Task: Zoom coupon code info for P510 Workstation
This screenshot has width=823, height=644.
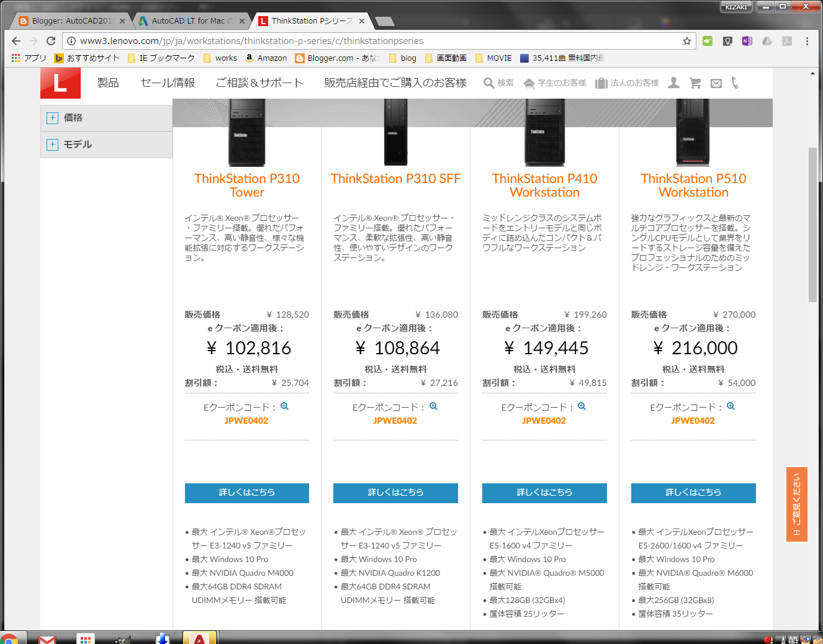Action: (x=731, y=406)
